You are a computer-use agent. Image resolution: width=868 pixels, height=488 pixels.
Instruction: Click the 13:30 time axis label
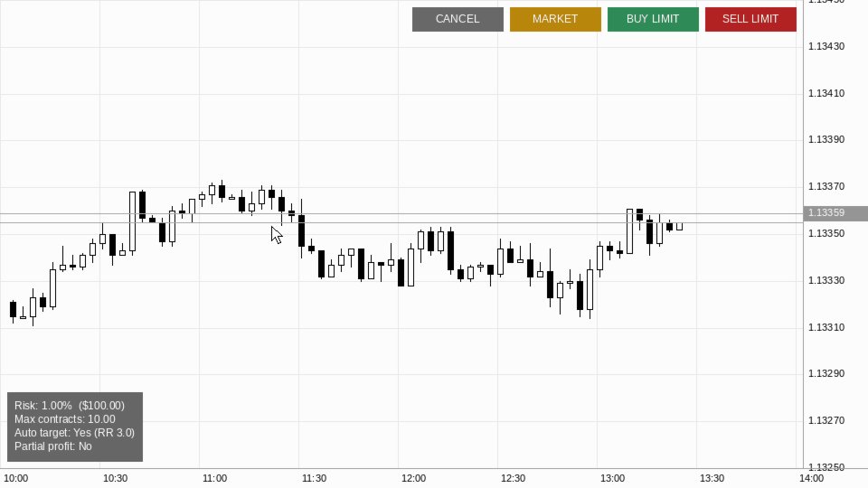pyautogui.click(x=712, y=479)
